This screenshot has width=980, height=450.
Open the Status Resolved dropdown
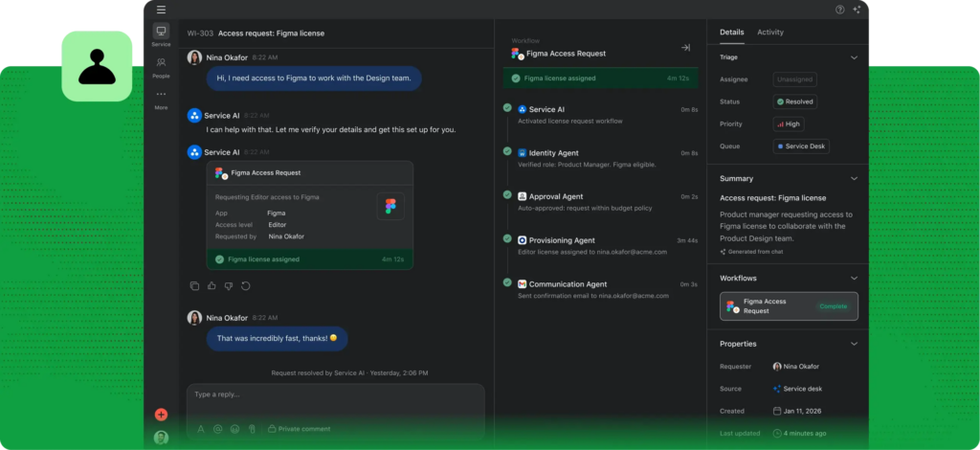pyautogui.click(x=795, y=101)
